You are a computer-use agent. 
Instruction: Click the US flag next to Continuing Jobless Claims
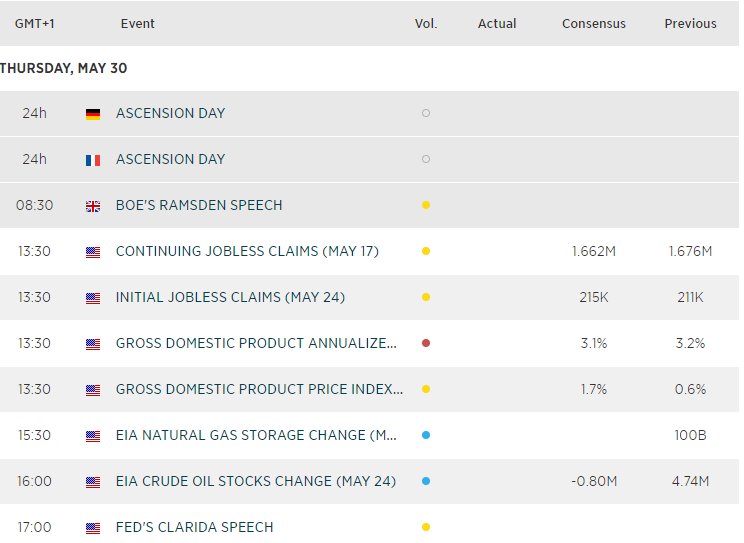coord(93,252)
